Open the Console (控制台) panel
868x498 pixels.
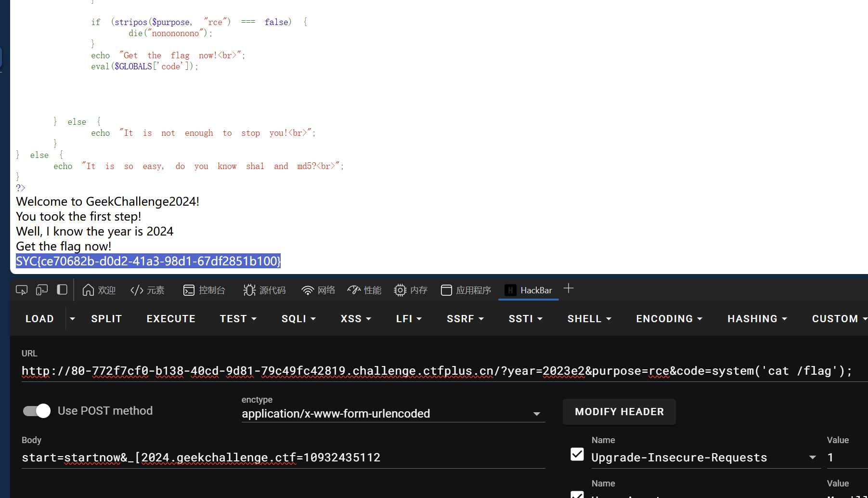click(204, 290)
